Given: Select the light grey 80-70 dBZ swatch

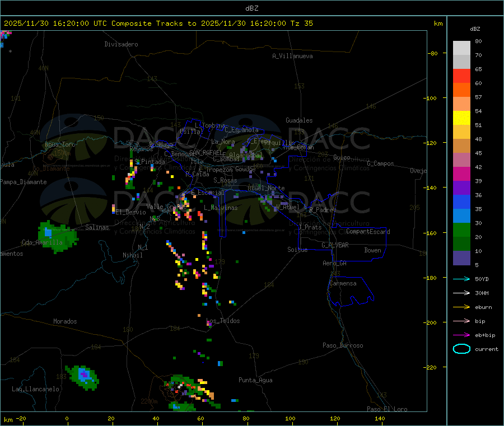Looking at the screenshot, I should point(461,48).
